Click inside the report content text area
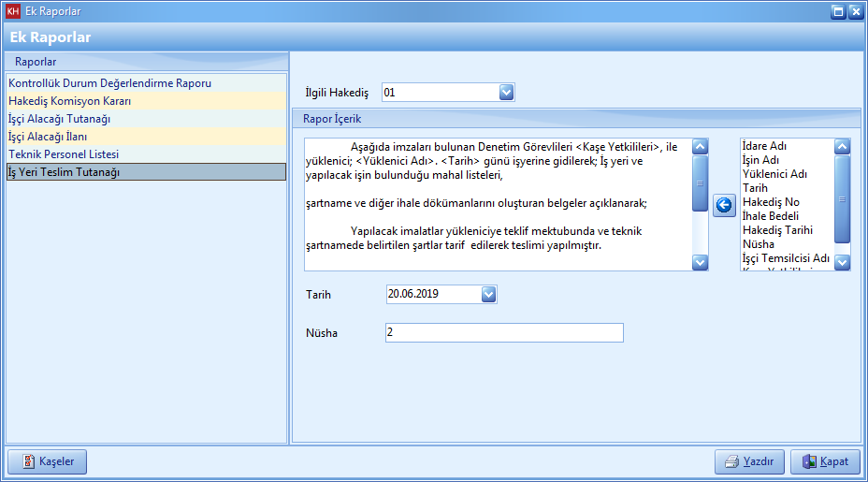This screenshot has height=482, width=868. click(x=498, y=204)
